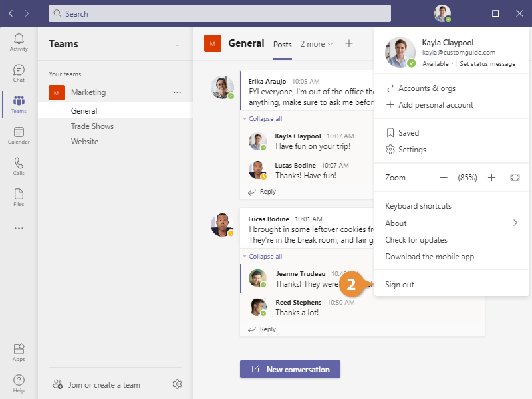Click the filter teams icon
The width and height of the screenshot is (532, 399).
[x=177, y=43]
